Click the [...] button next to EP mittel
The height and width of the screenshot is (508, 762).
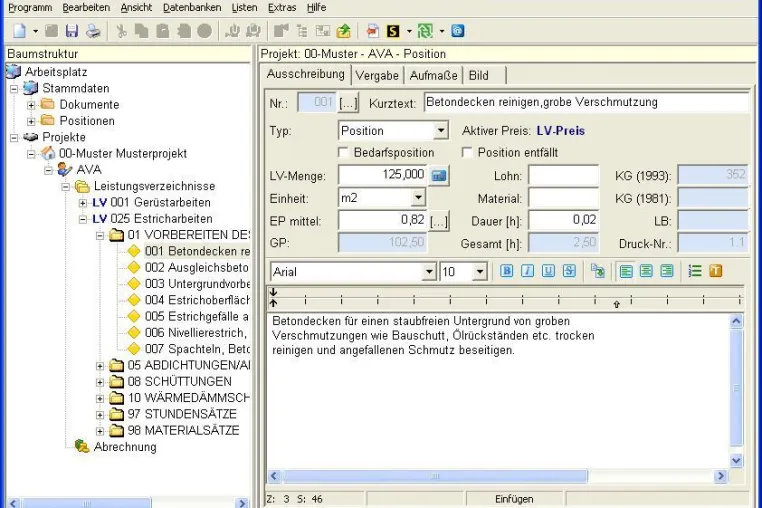tap(439, 221)
